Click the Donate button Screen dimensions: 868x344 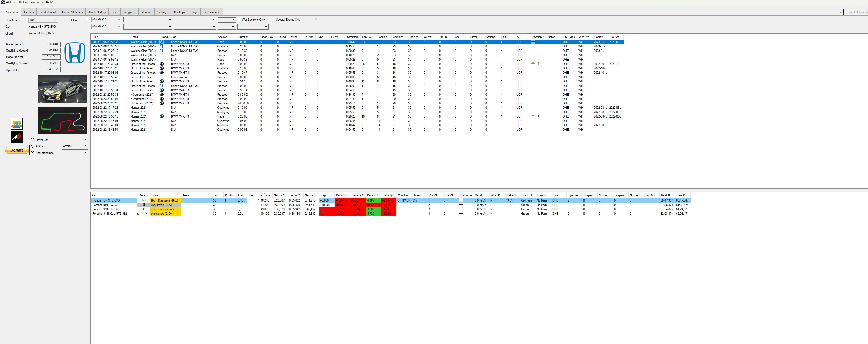click(x=17, y=150)
